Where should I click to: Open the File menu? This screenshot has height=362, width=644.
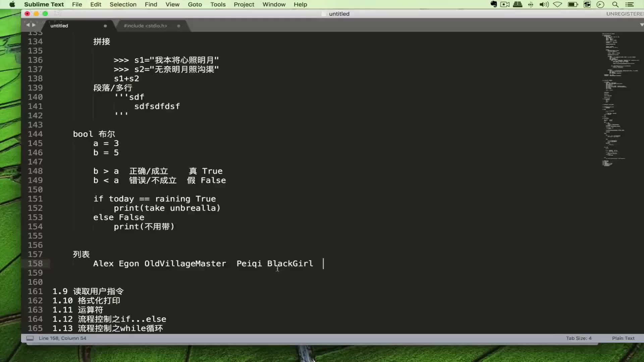(x=77, y=4)
